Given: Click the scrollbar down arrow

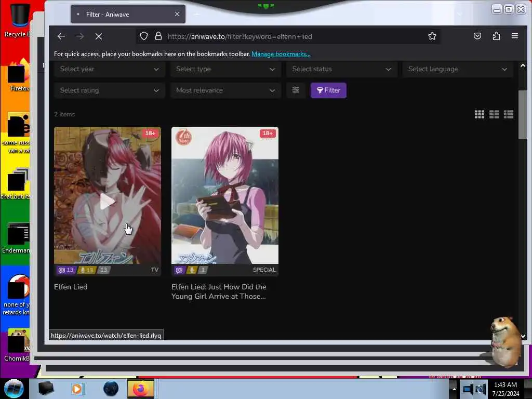Looking at the screenshot, I should [523, 336].
